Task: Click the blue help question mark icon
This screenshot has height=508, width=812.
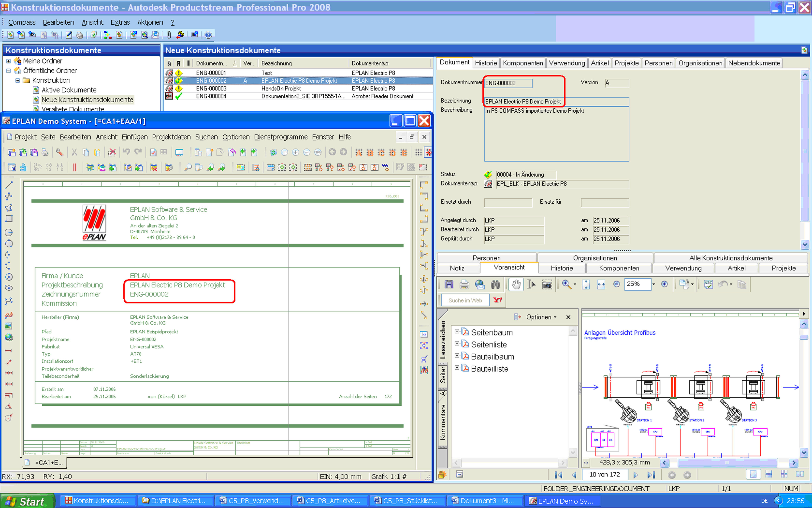Action: click(x=208, y=35)
